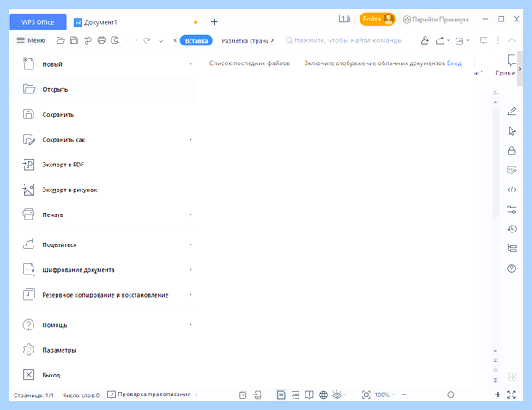This screenshot has width=532, height=410.
Task: Click the Undo arrow icon
Action: tap(129, 40)
